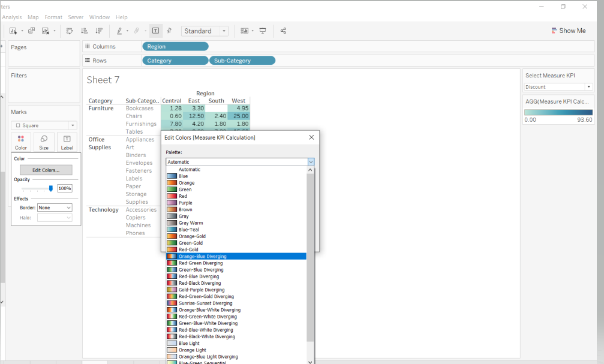This screenshot has height=364, width=604.
Task: Choose the Red-Green Diverging palette
Action: (x=236, y=263)
